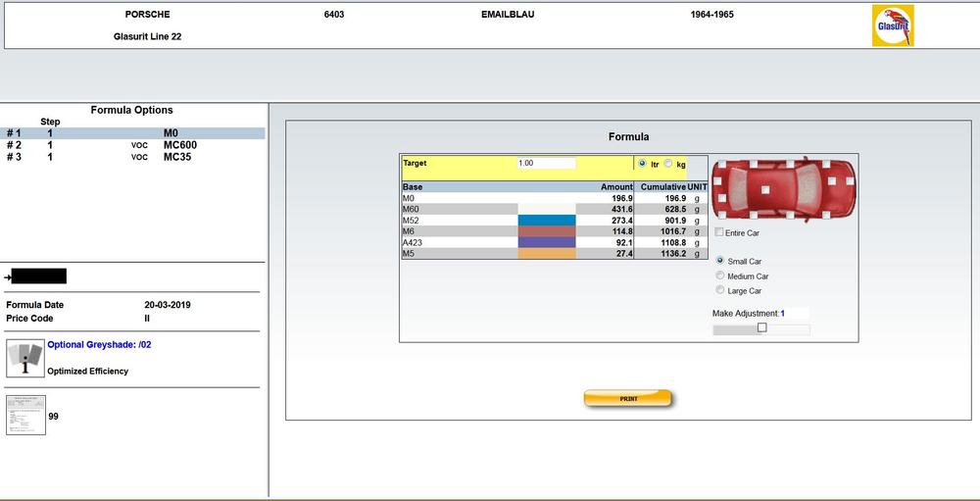Screen dimensions: 980x501
Task: Click the Price Code value II
Action: [x=147, y=319]
